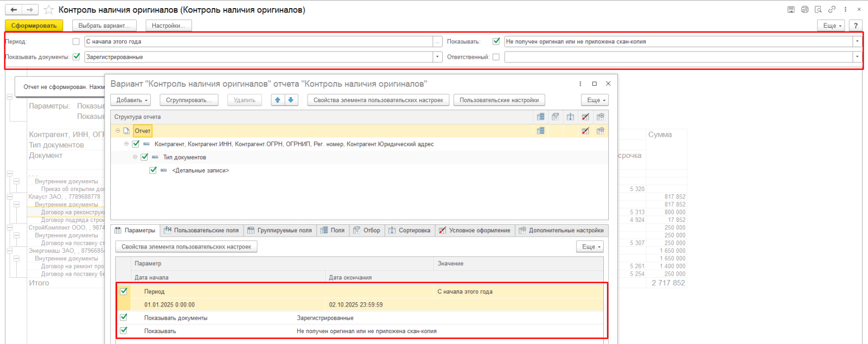
Task: Go back with the left arrow button
Action: coord(14,10)
